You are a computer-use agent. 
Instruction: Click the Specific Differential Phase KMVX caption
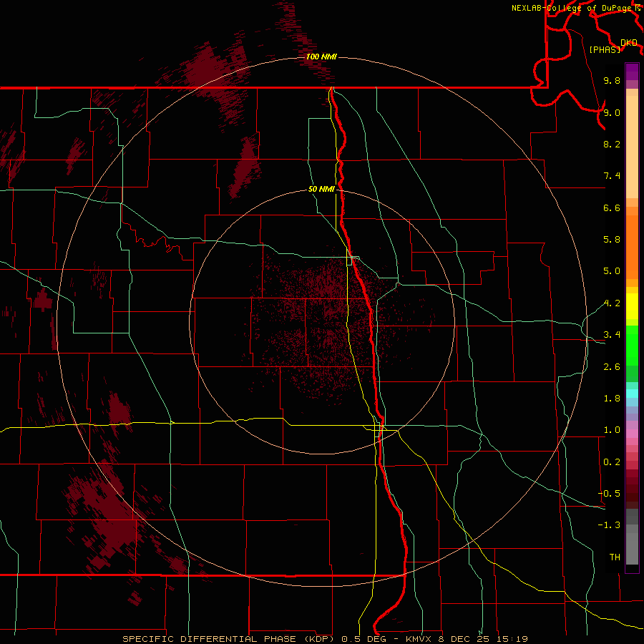point(326,639)
